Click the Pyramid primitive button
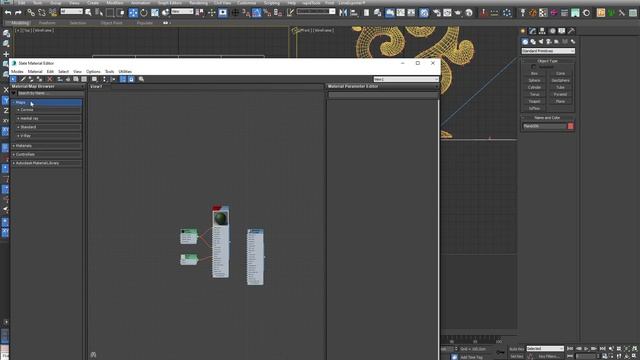The image size is (640, 360). (x=560, y=94)
